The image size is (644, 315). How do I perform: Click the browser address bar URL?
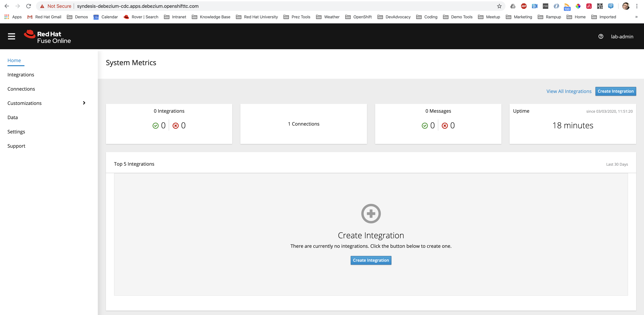pyautogui.click(x=138, y=6)
